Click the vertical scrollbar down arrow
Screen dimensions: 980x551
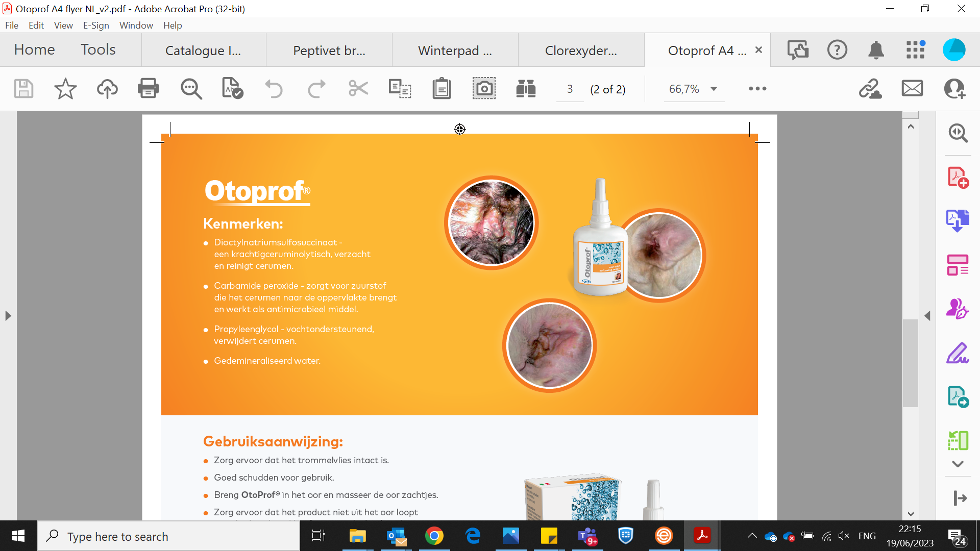pos(911,513)
